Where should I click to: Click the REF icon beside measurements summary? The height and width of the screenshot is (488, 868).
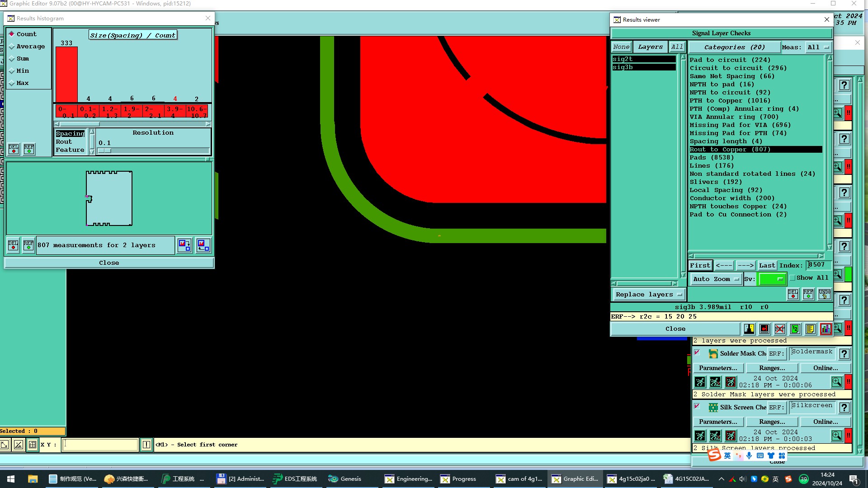[x=28, y=245]
